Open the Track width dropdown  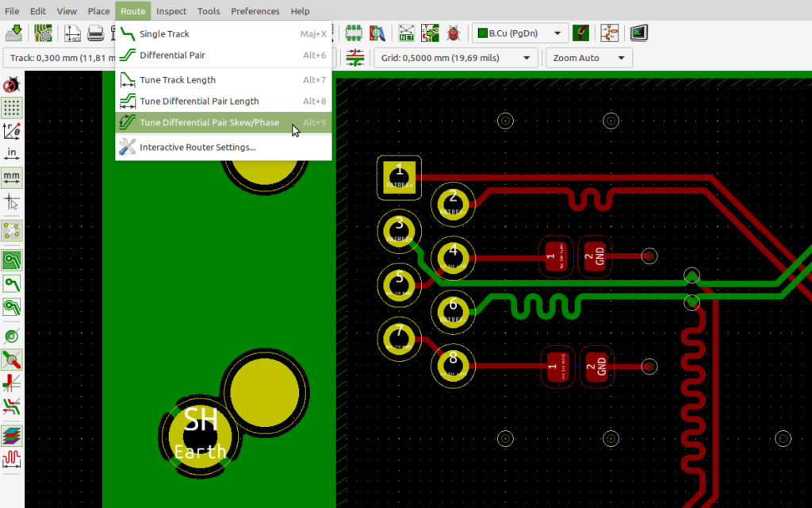coord(59,57)
